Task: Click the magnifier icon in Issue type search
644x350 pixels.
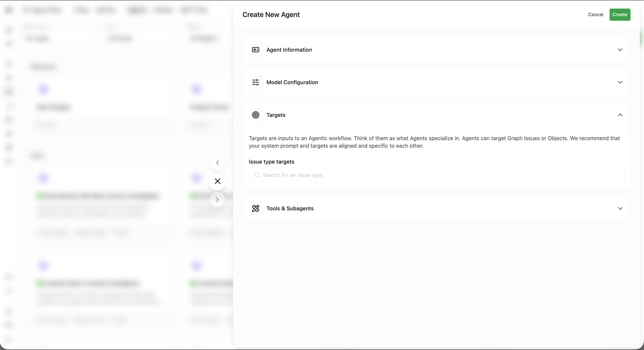Action: [x=257, y=175]
